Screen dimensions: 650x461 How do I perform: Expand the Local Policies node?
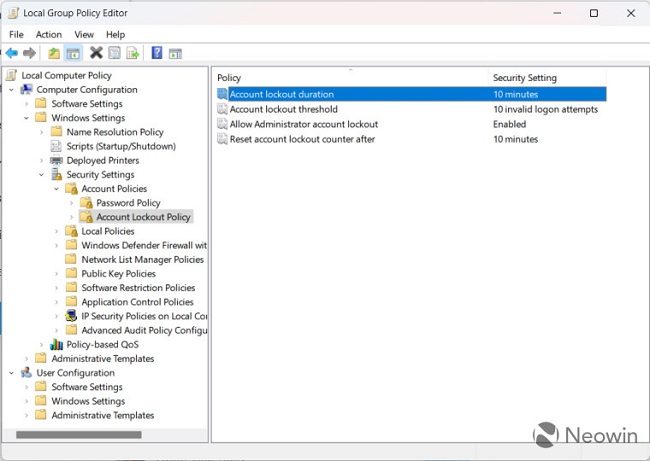[57, 231]
